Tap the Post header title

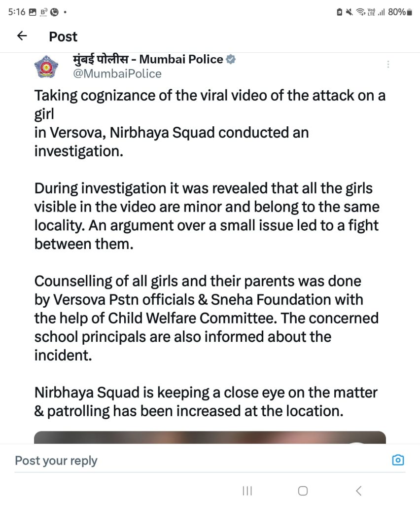(63, 36)
